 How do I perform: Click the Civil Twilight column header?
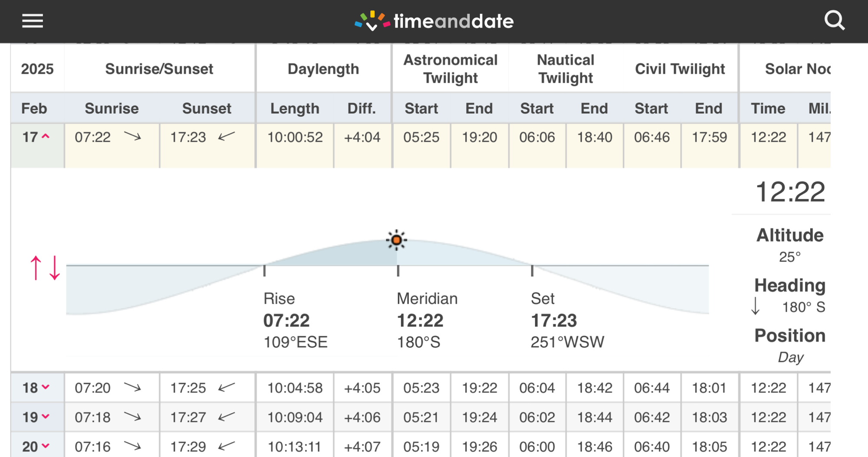680,69
